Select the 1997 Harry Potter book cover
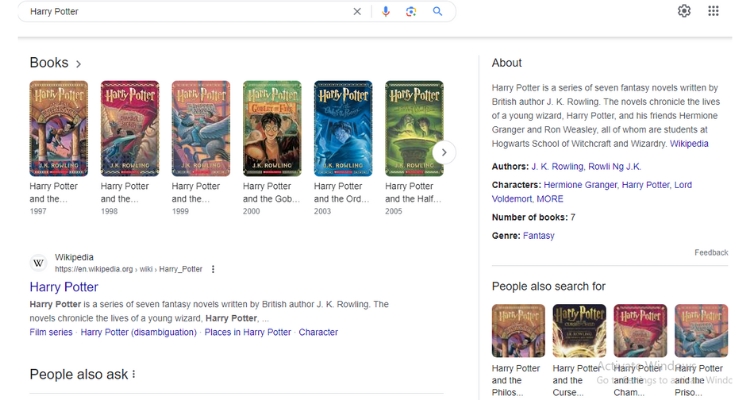The width and height of the screenshot is (750, 400). tap(58, 128)
